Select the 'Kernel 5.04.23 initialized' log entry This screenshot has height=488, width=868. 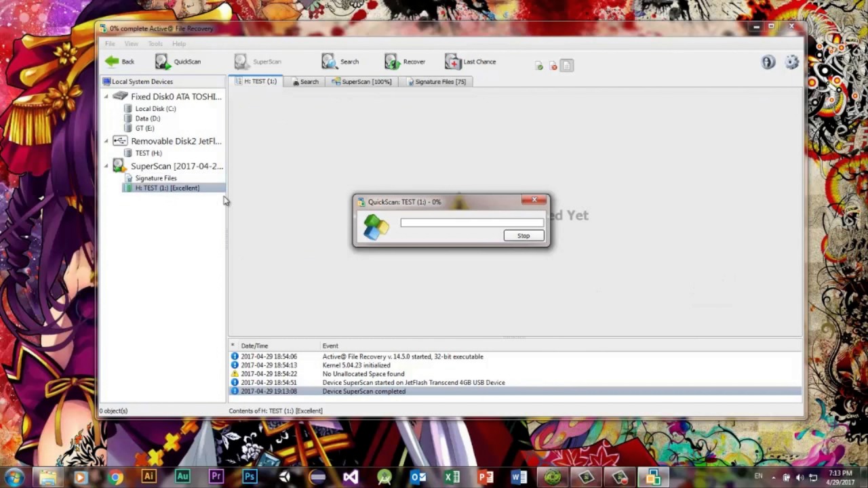tap(515, 365)
